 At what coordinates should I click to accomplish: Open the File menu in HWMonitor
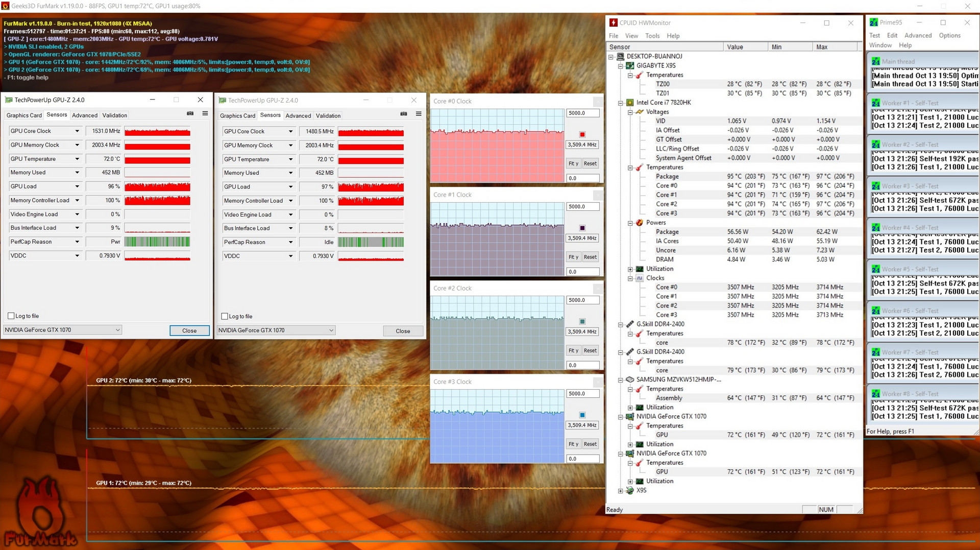(x=614, y=36)
